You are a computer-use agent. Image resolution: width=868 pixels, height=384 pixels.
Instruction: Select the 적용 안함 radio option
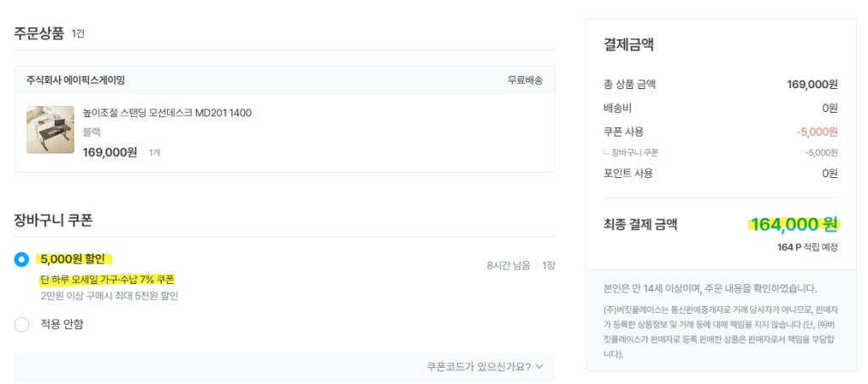coord(22,324)
